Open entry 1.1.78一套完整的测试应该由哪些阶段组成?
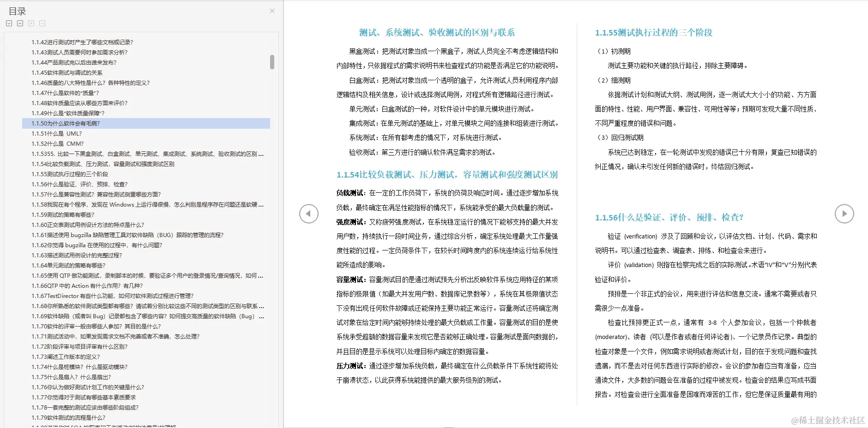The image size is (868, 428). pyautogui.click(x=85, y=407)
